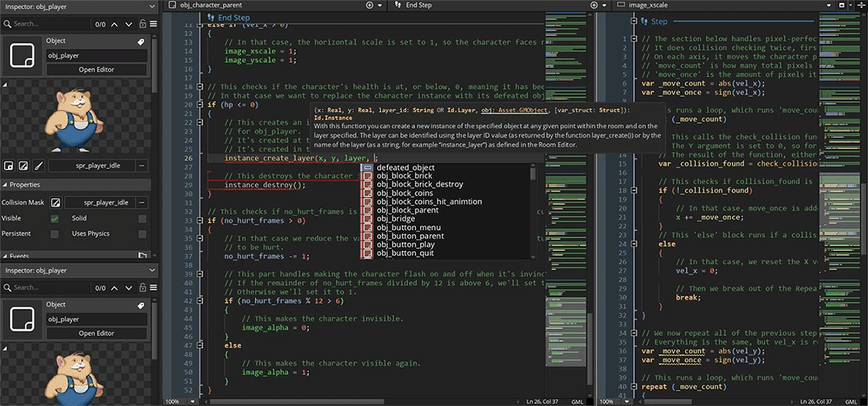The height and width of the screenshot is (406, 868).
Task: Open the left editor 100% zoom dropdown
Action: tap(192, 401)
